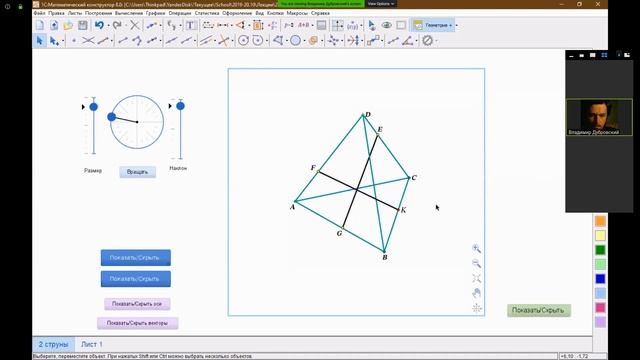Pick the pink color swatch
This screenshot has height=360, width=640.
tap(600, 307)
